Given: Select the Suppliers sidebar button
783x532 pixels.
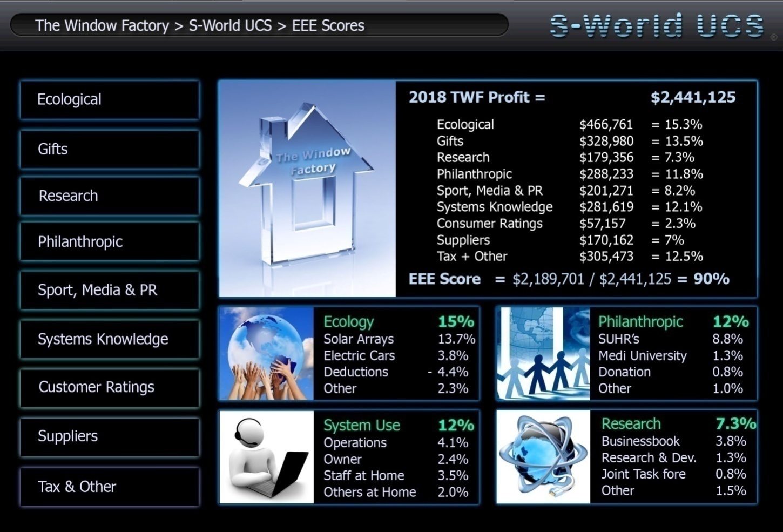Looking at the screenshot, I should click(x=110, y=437).
